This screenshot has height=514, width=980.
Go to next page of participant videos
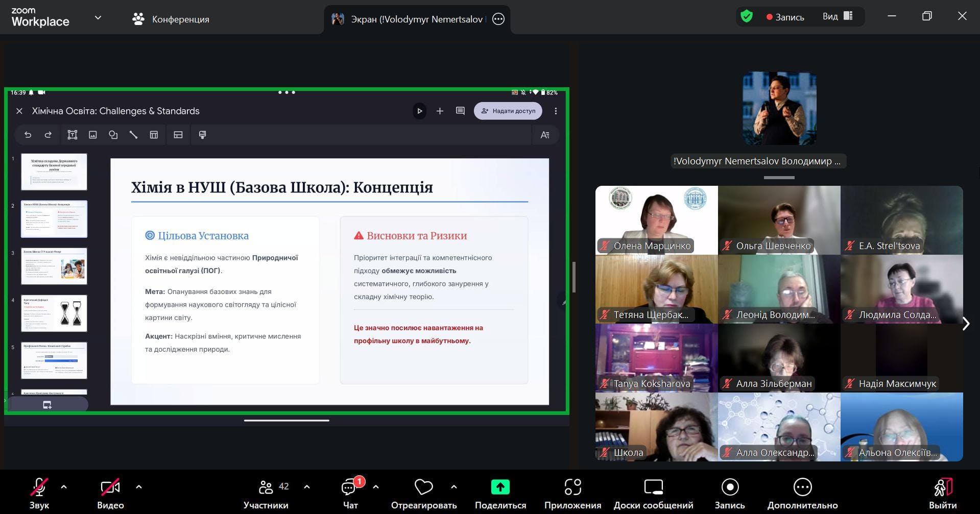pos(966,324)
